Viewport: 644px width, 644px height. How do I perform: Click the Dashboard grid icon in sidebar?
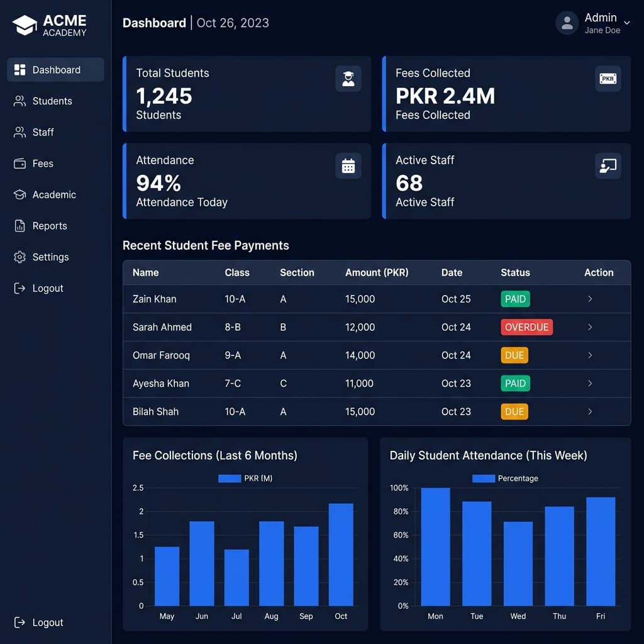19,70
